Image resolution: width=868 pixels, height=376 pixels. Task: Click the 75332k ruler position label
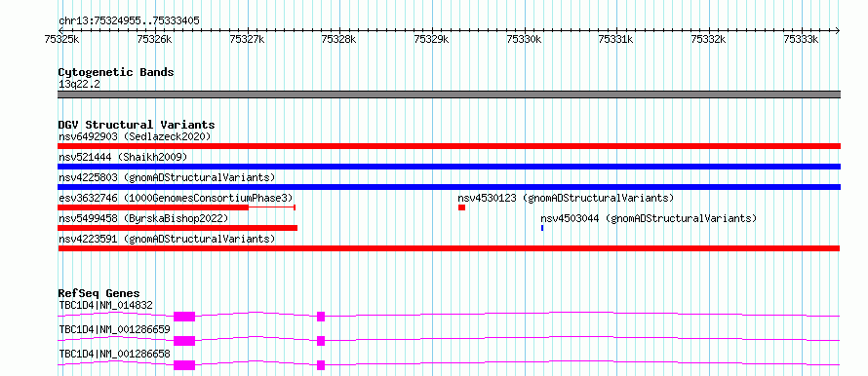tap(709, 39)
